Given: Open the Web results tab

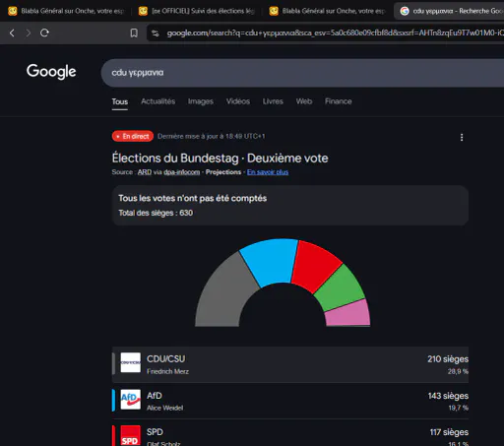Looking at the screenshot, I should point(304,101).
